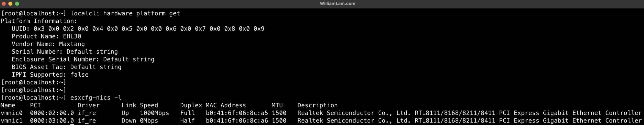
Task: Click the Maxtang vendor name value
Action: 72,44
